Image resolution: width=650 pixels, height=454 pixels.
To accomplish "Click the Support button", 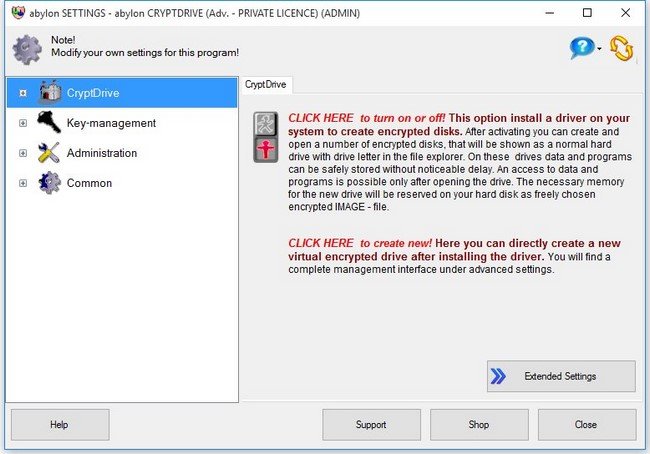I will (371, 425).
